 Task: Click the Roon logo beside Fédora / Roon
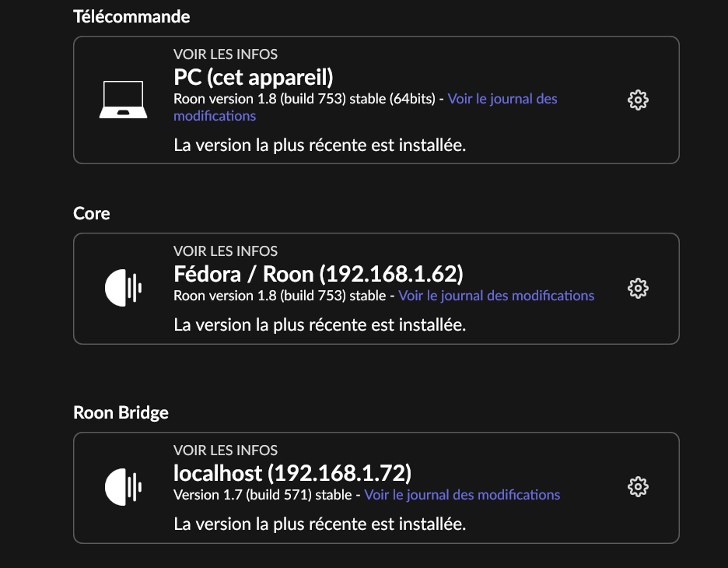[123, 289]
